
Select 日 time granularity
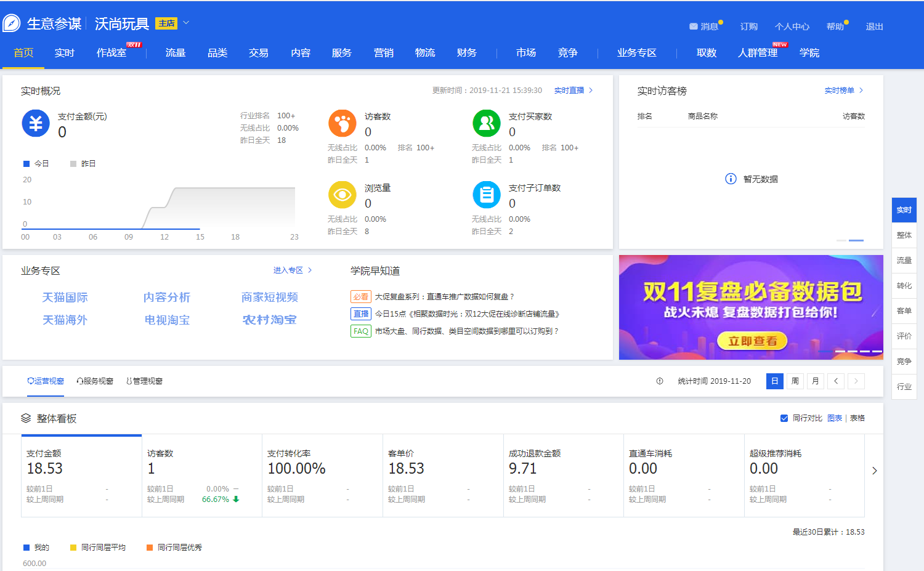(775, 381)
